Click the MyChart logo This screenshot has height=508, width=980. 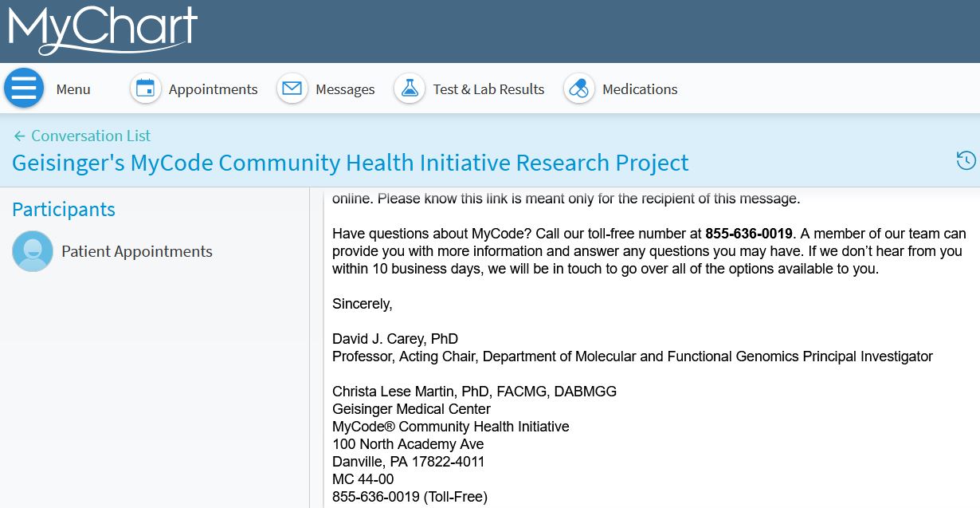[103, 30]
